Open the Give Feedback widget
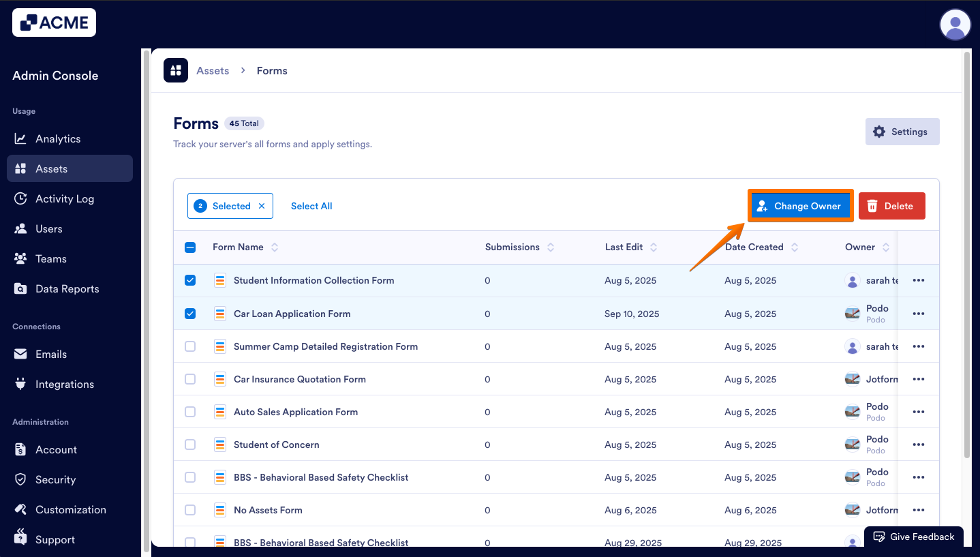Screen dimensions: 980x557 click(x=914, y=537)
